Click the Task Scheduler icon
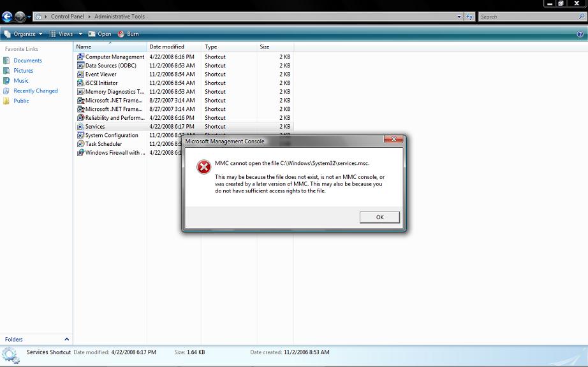Screen dimensions: 588x367 [x=80, y=144]
